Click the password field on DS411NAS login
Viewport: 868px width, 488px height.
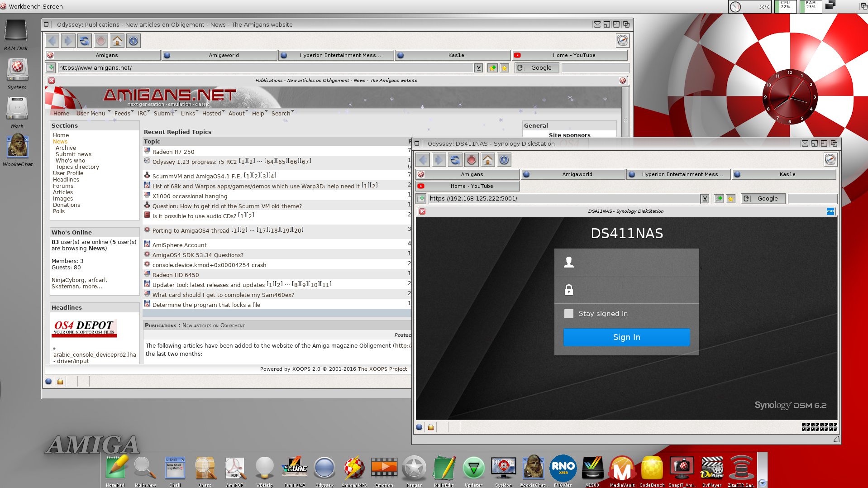[x=626, y=290]
